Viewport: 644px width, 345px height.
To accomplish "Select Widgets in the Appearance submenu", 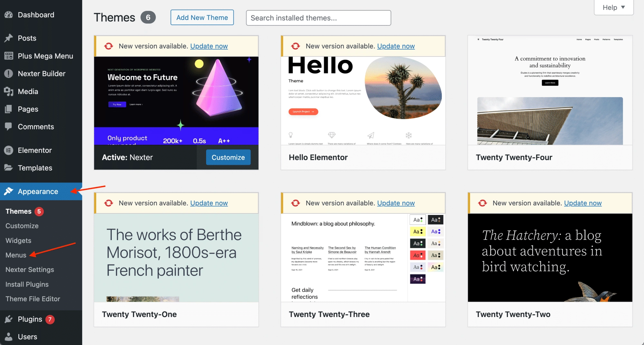I will (18, 240).
